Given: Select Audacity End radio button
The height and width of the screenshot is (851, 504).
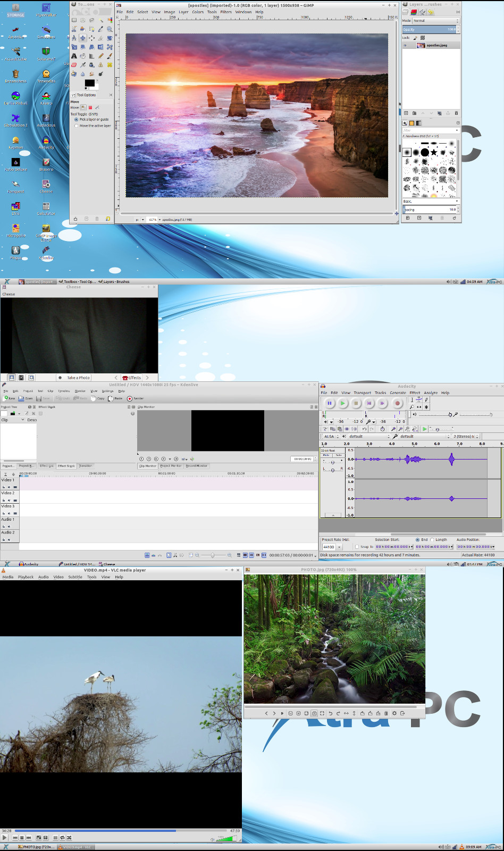Looking at the screenshot, I should [417, 540].
